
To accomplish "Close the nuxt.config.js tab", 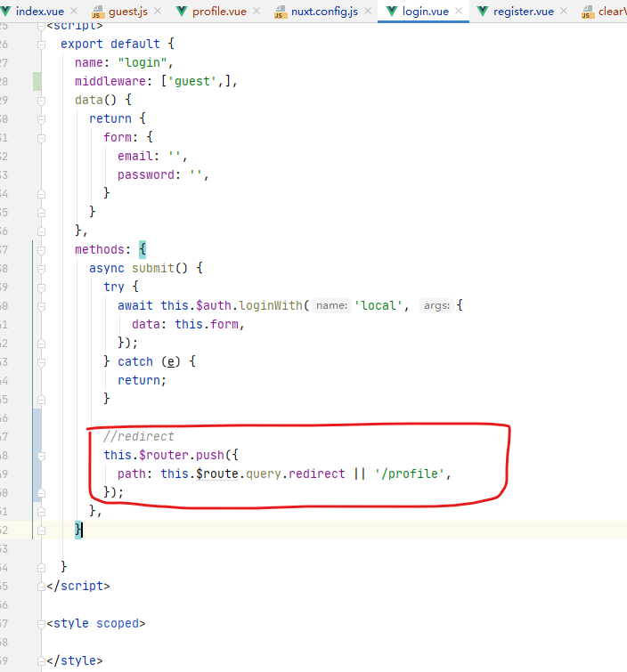I will tap(368, 12).
